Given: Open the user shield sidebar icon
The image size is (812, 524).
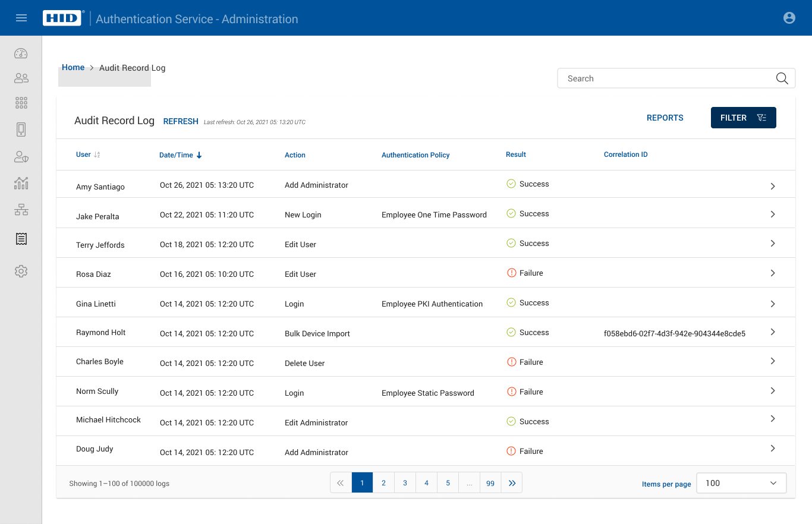Looking at the screenshot, I should 21,157.
